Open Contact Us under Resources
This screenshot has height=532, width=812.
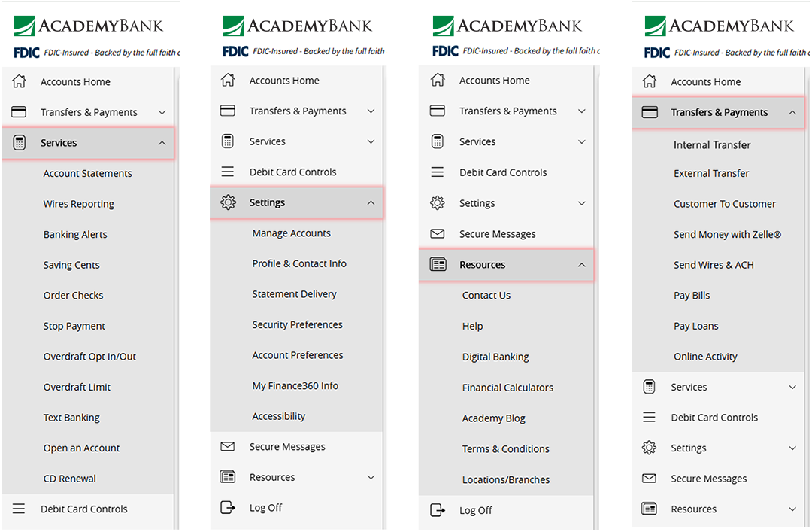pos(486,295)
